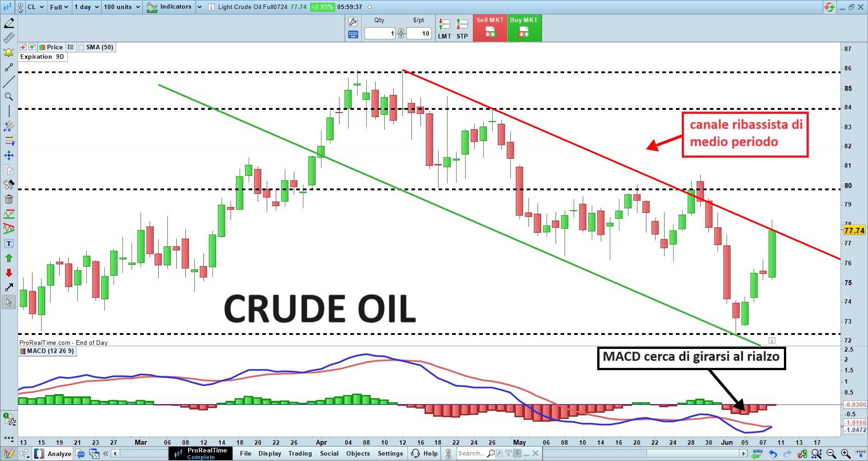Open the File menu
This screenshot has height=461, width=868.
[x=245, y=453]
